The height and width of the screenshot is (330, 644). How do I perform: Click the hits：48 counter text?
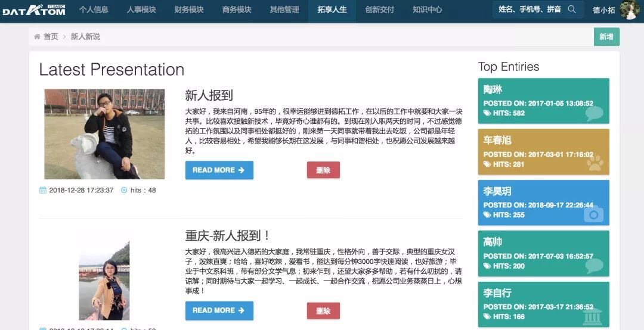[143, 190]
